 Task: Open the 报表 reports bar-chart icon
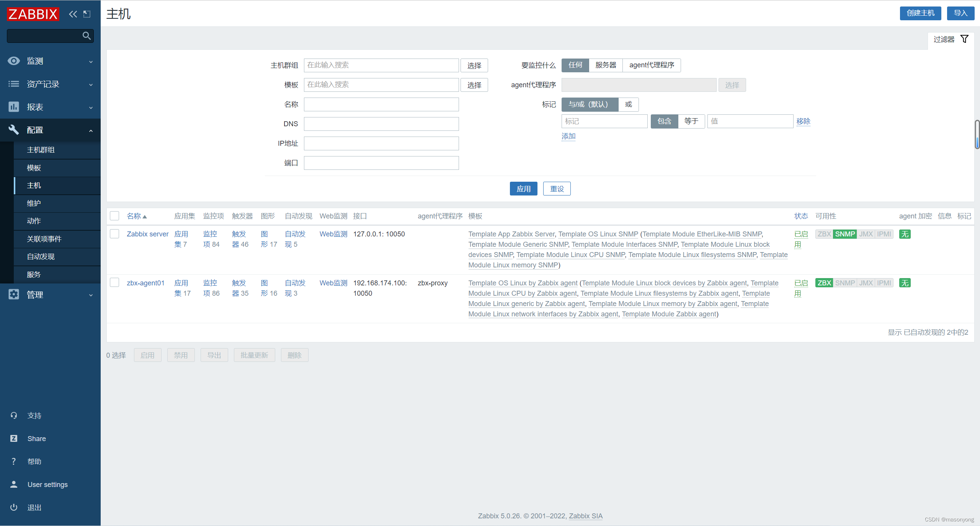14,107
